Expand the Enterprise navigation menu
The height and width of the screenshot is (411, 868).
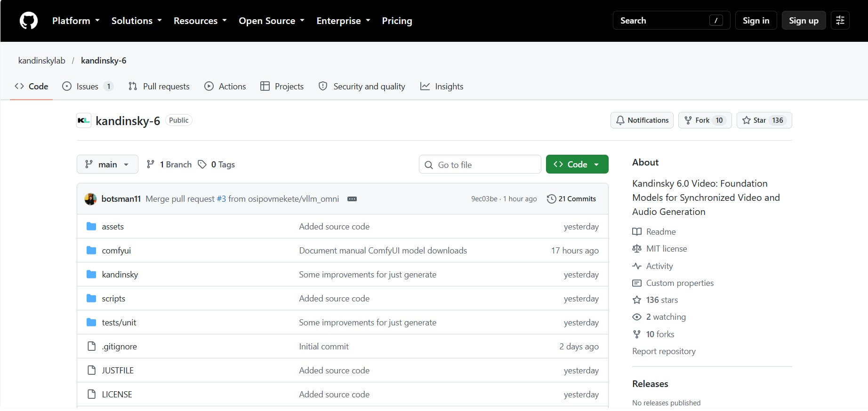343,21
